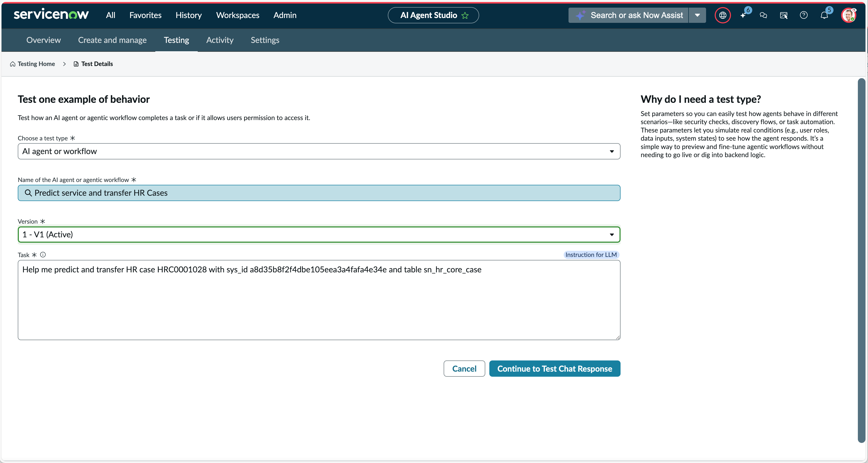Open the globe scope picker icon

point(722,15)
